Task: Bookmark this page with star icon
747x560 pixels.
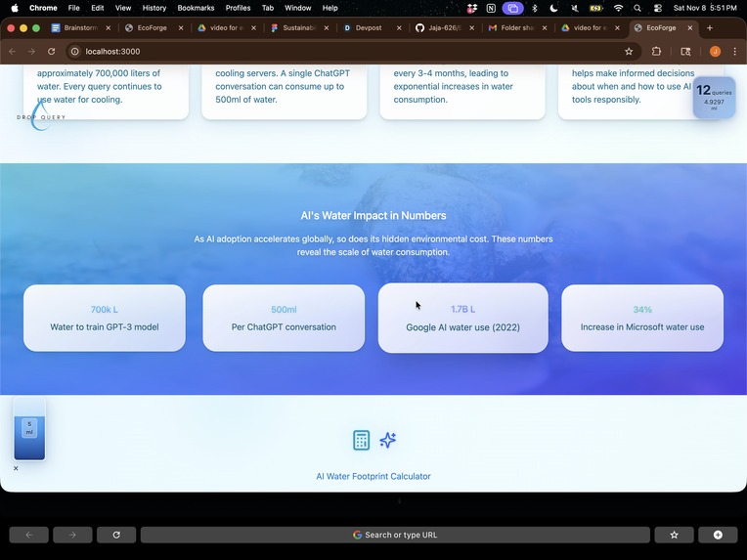Action: 629,52
